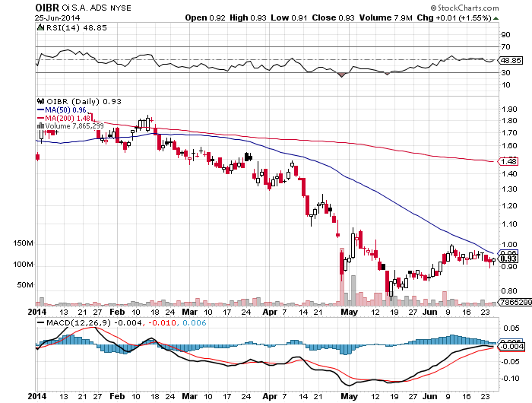Click the 30 oversold level on RSI axis

(x=505, y=72)
